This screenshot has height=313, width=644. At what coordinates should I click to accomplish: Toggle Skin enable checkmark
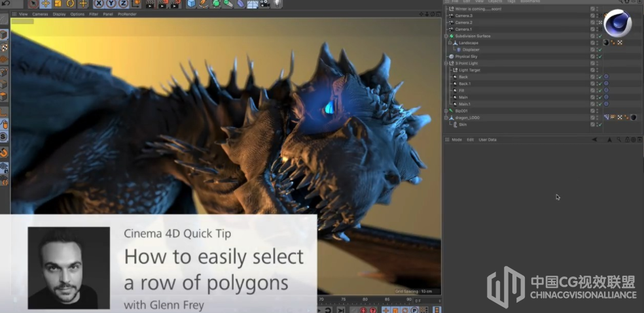600,125
